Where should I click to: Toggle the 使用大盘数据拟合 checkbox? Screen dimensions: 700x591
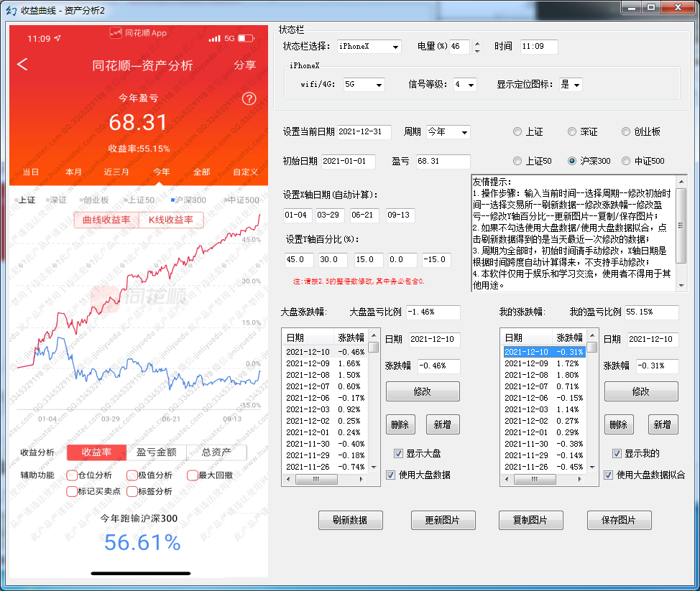[609, 475]
